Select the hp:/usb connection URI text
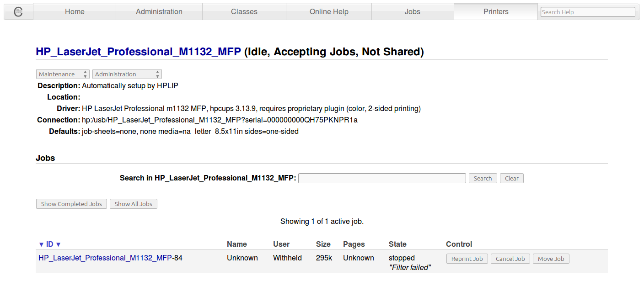644x297 pixels. [x=220, y=120]
